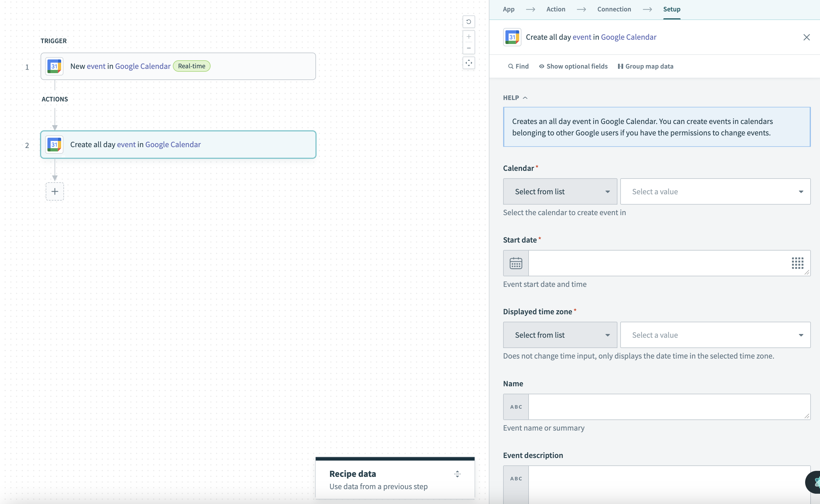Click the undo/reset icon on canvas
This screenshot has width=820, height=504.
pos(468,22)
